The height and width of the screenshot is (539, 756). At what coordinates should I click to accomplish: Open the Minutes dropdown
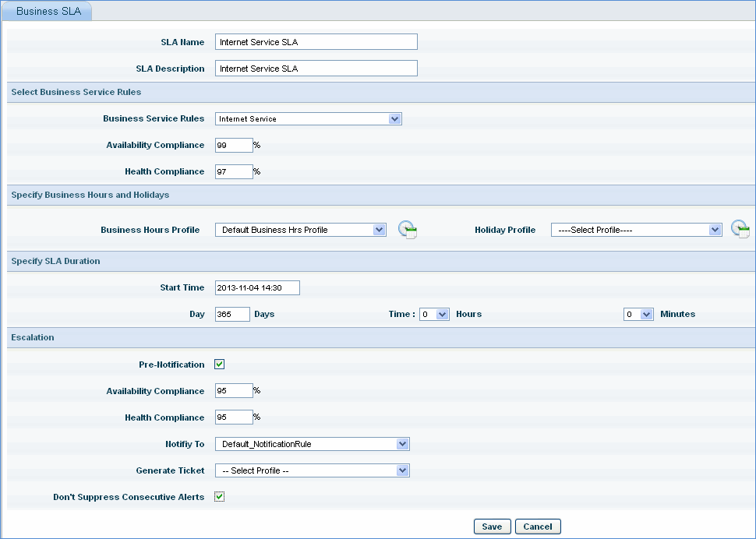pos(638,314)
